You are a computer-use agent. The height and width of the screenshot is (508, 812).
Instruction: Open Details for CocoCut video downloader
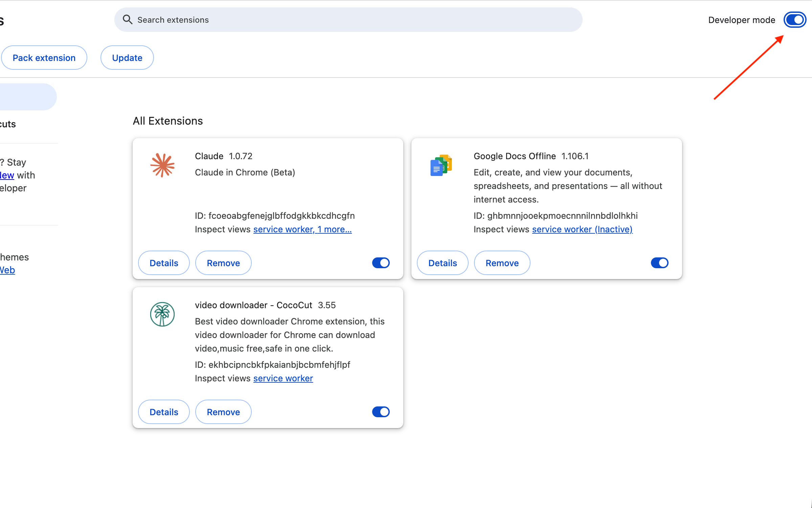164,412
